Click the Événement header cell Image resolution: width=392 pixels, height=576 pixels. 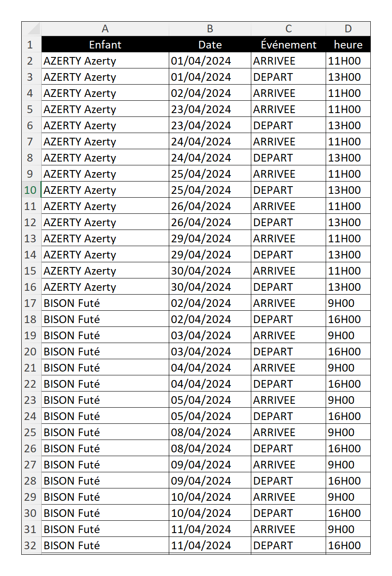(289, 45)
